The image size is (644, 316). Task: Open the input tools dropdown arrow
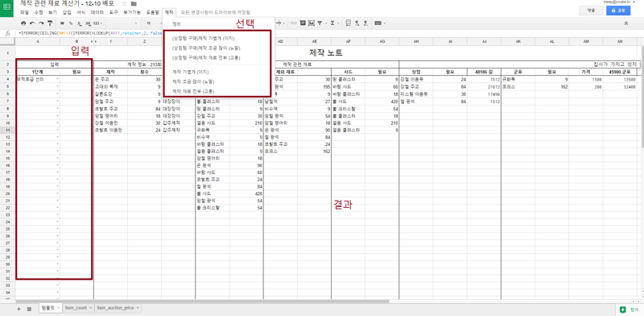[x=385, y=23]
